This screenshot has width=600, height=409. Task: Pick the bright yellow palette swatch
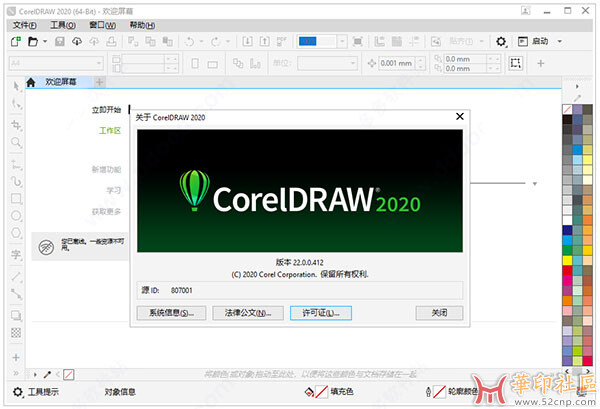point(567,260)
